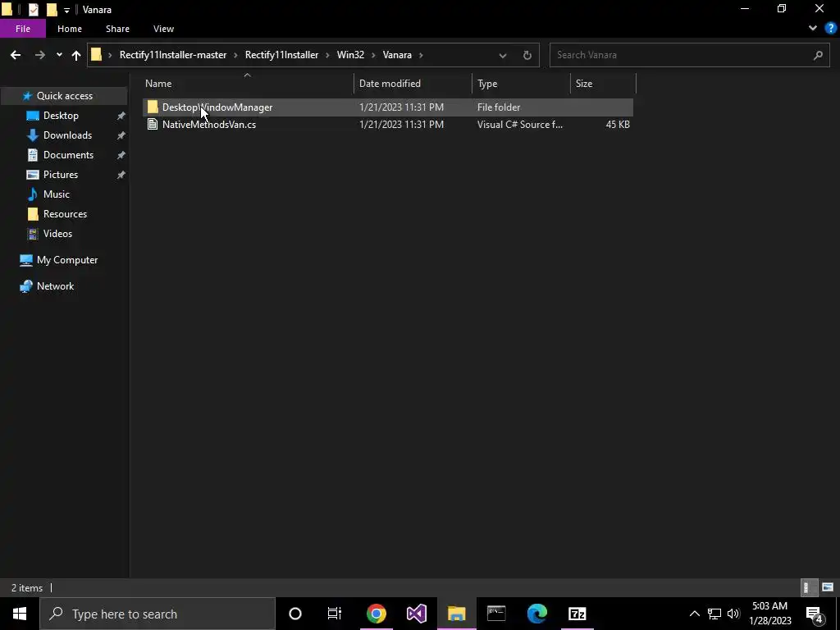Expand the chevron after Win32 breadcrumb
Viewport: 840px width, 630px height.
pos(373,55)
